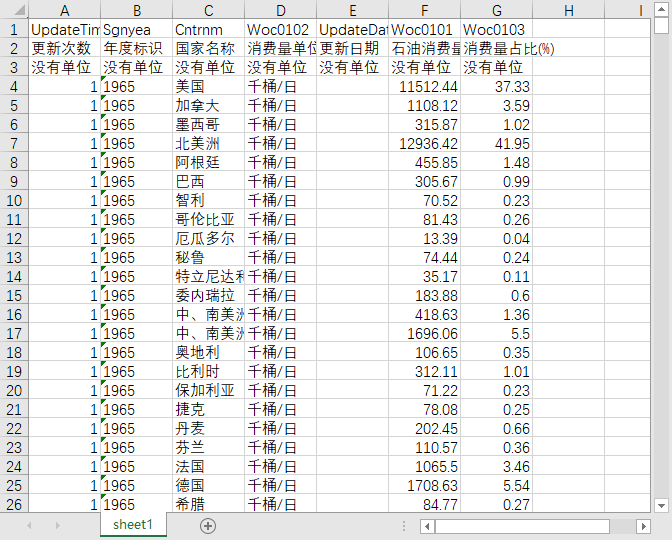The image size is (672, 540).
Task: Select country cell 巴西
Action: point(208,181)
